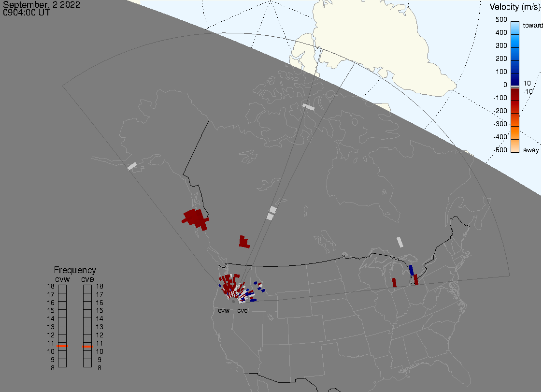Screen dimensions: 543x392
Task: Click "18" beside the cvw frequency bar
Action: click(x=51, y=286)
